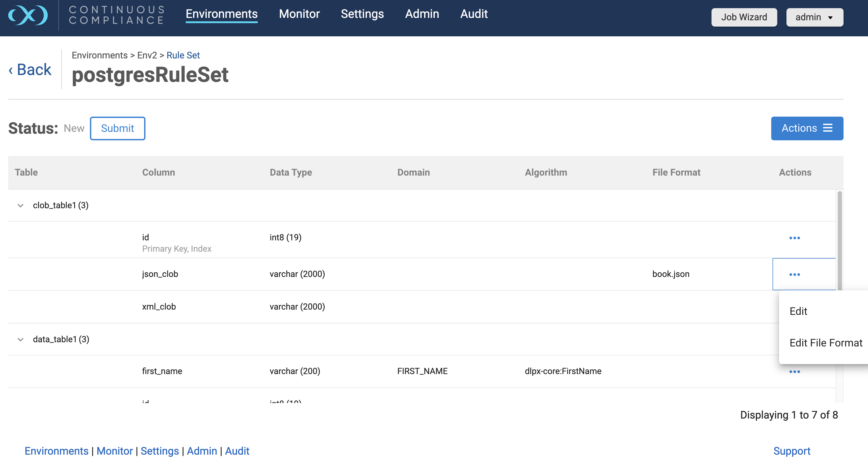The width and height of the screenshot is (868, 467).
Task: Open the Support link in footer
Action: pos(791,451)
